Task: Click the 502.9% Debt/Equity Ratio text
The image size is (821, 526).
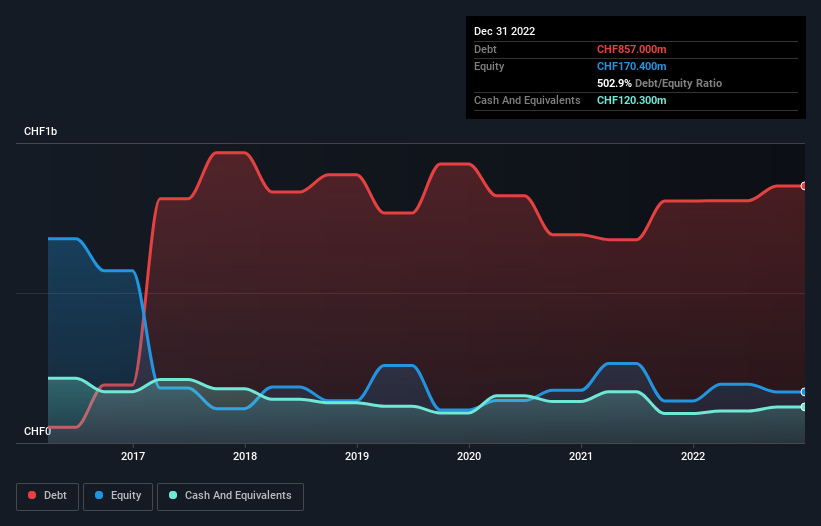Action: point(659,83)
